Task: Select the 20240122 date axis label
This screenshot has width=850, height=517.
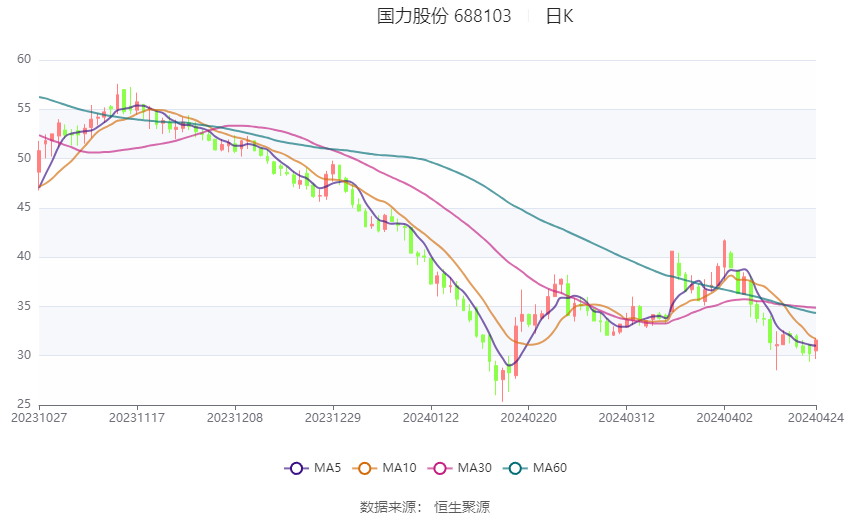Action: (x=430, y=418)
